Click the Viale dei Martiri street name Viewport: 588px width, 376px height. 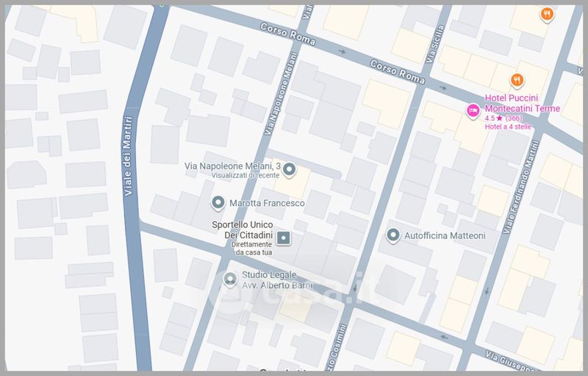pos(128,156)
